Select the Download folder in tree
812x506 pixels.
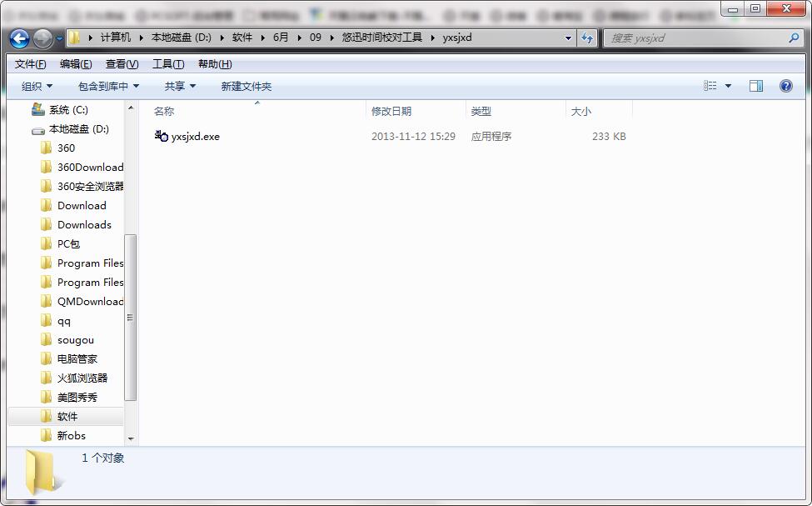tap(82, 205)
